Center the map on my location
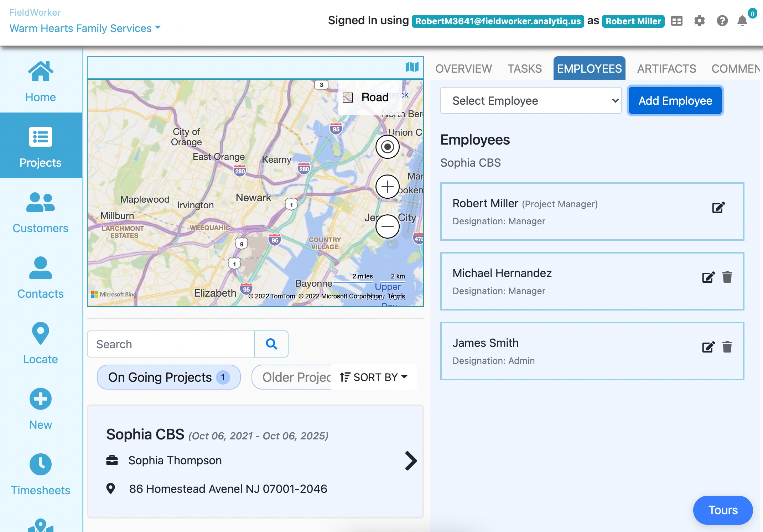763x532 pixels. coord(387,147)
